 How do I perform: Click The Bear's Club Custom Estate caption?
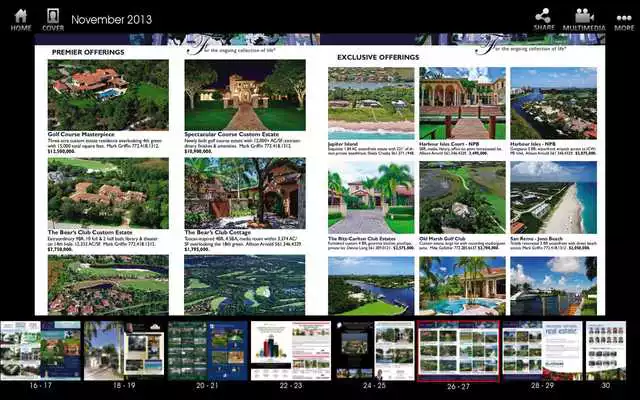(x=90, y=232)
